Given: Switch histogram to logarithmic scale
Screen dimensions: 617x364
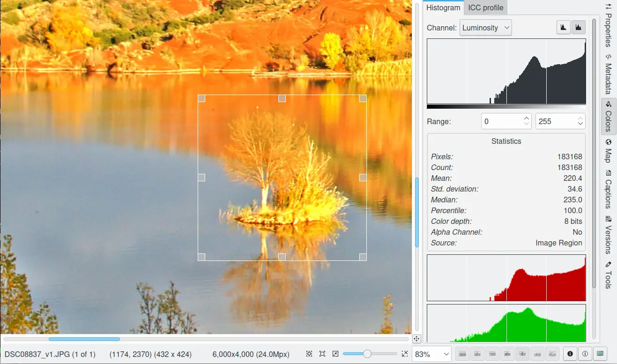Looking at the screenshot, I should [579, 28].
